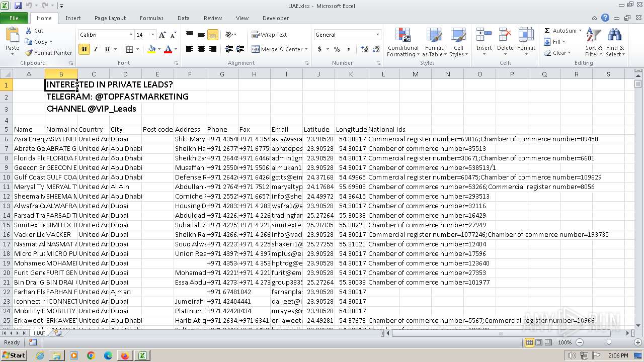This screenshot has height=362, width=644.
Task: Click the Orientation text angle icon
Action: coord(229,35)
